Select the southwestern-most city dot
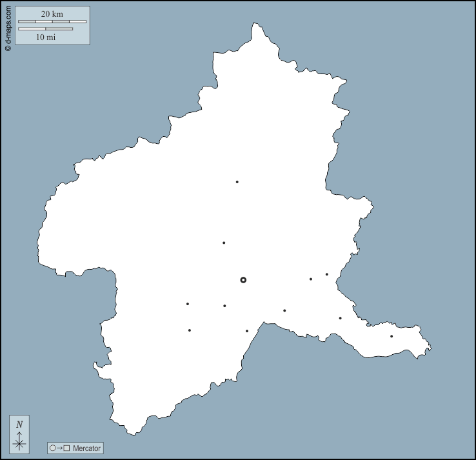The image size is (476, 460). coord(190,330)
